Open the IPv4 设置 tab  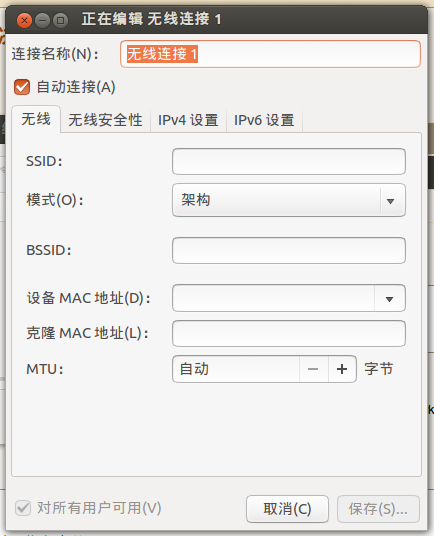click(x=188, y=120)
